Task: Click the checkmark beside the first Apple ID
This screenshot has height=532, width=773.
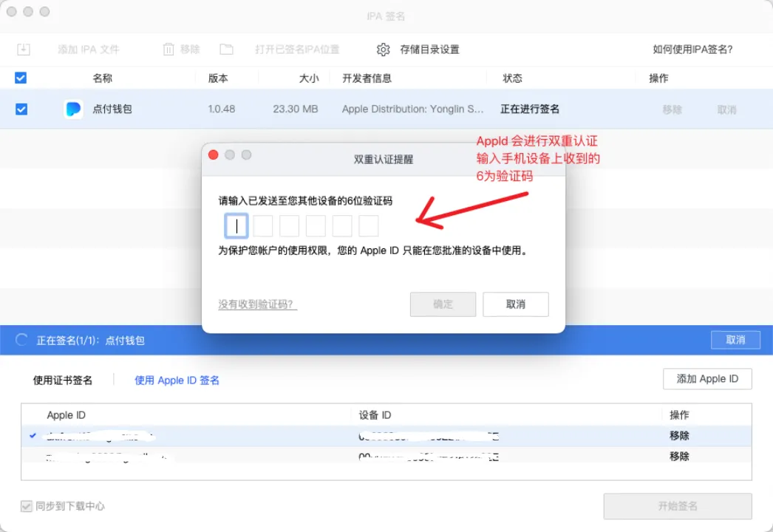Action: click(x=33, y=436)
